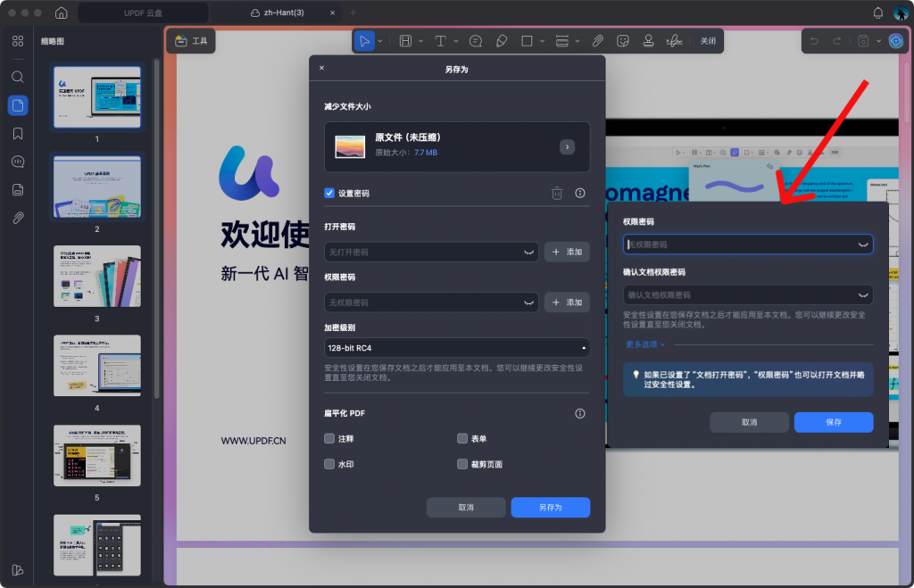Open the 工具 tools menu
Viewport: 914px width, 588px height.
[x=191, y=41]
